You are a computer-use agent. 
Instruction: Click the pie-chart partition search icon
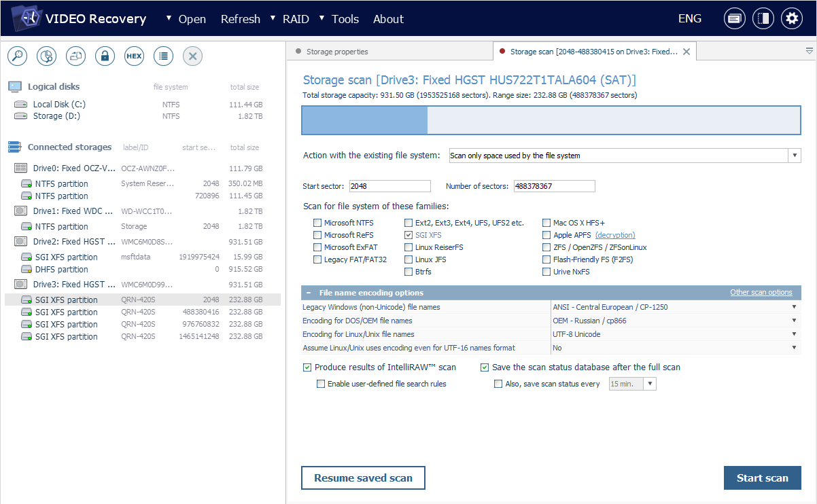(x=46, y=56)
